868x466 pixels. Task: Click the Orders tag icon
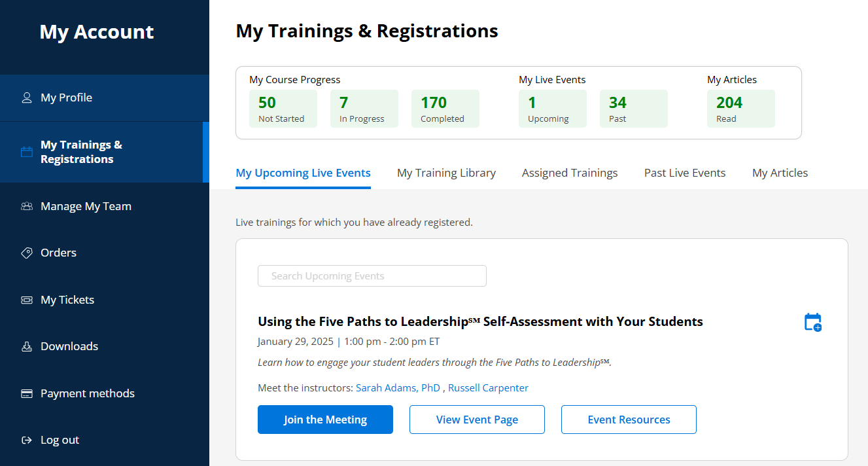(27, 253)
